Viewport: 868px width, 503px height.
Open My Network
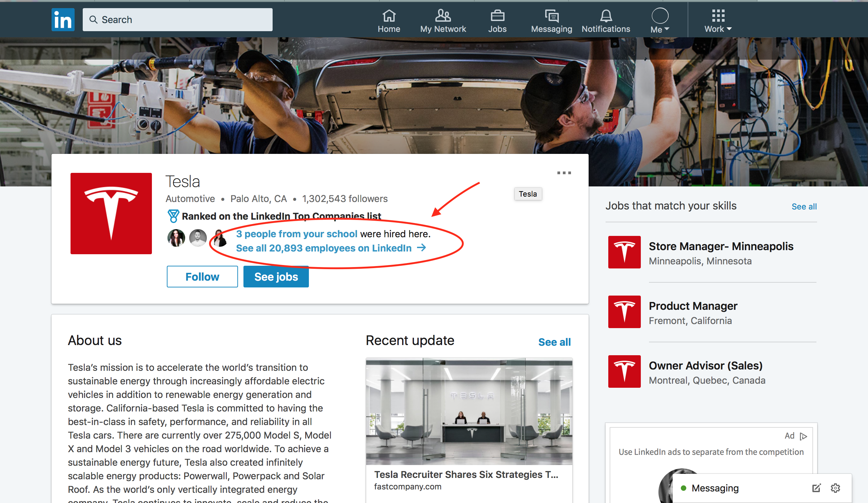pyautogui.click(x=443, y=21)
